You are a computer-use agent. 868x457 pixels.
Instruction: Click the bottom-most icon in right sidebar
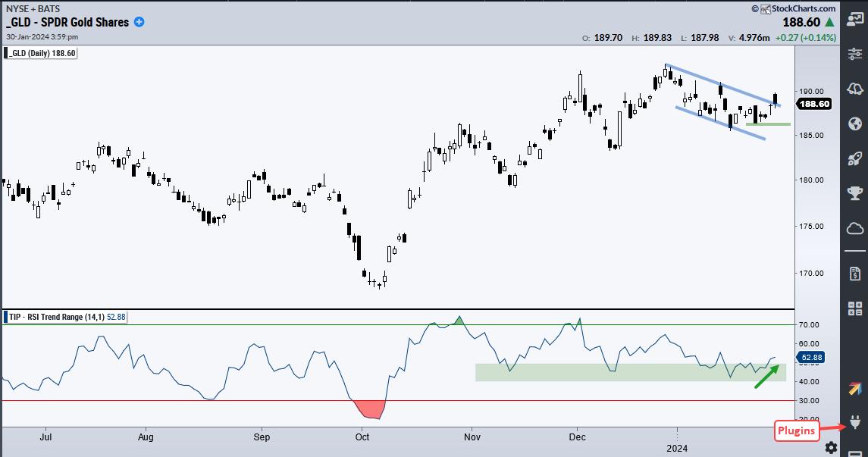[854, 452]
